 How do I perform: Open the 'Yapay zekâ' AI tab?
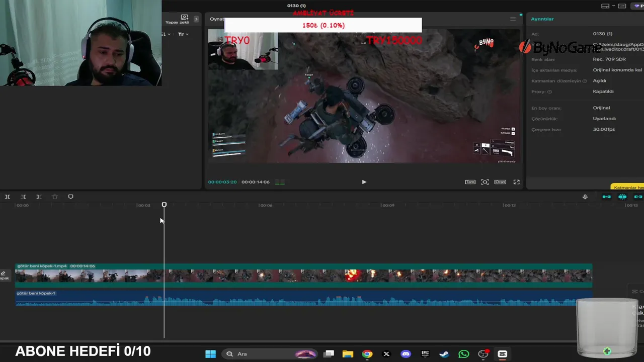[x=178, y=19]
